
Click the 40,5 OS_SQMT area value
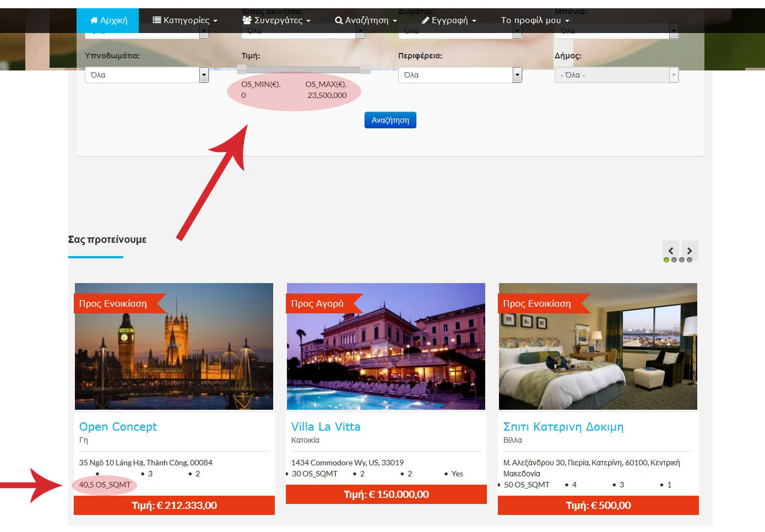(105, 485)
